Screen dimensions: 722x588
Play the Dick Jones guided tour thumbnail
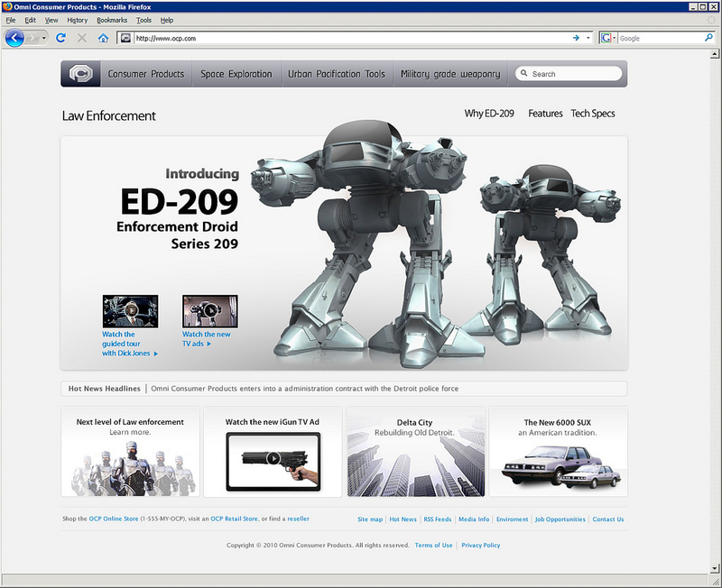point(130,311)
